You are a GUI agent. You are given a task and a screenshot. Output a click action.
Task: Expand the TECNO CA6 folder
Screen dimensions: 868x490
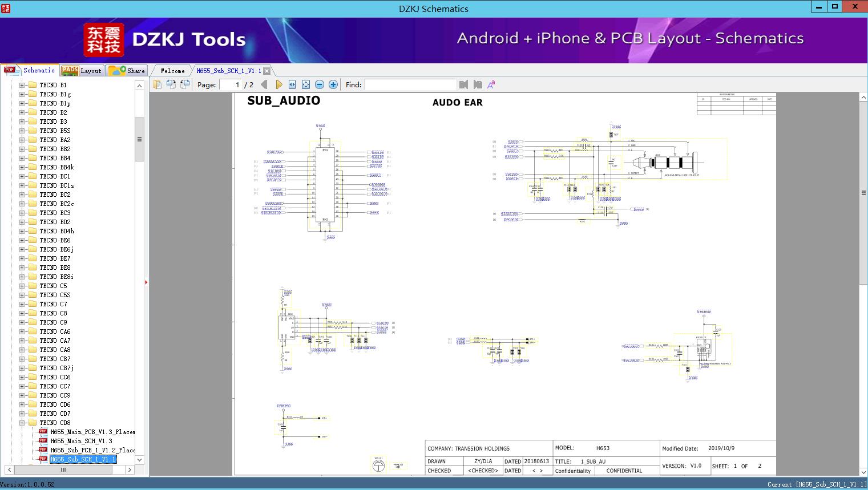tap(22, 331)
